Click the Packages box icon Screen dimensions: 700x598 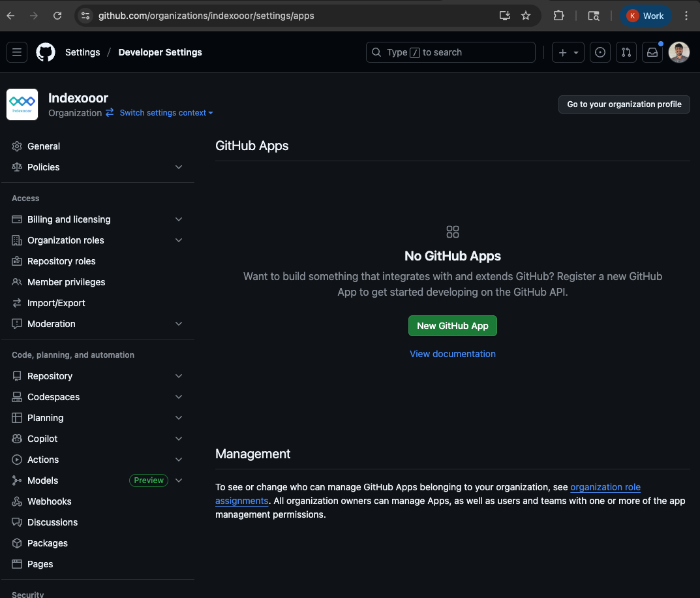(x=17, y=543)
